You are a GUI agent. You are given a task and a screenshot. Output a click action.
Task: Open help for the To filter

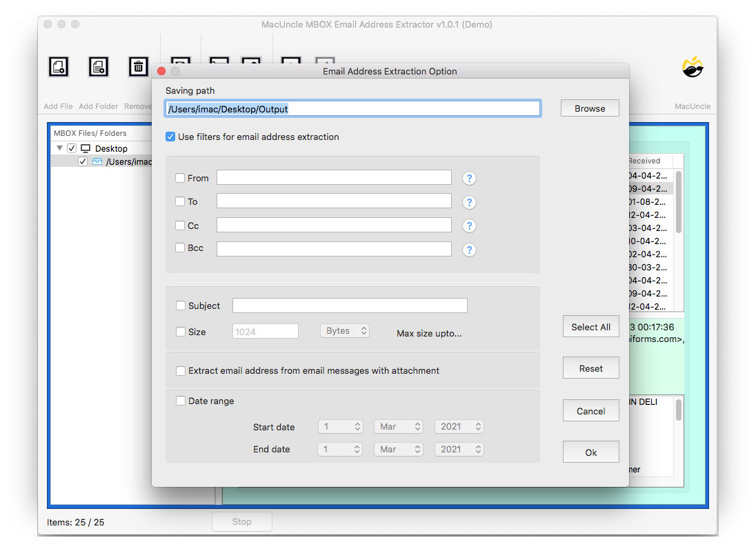coord(469,202)
